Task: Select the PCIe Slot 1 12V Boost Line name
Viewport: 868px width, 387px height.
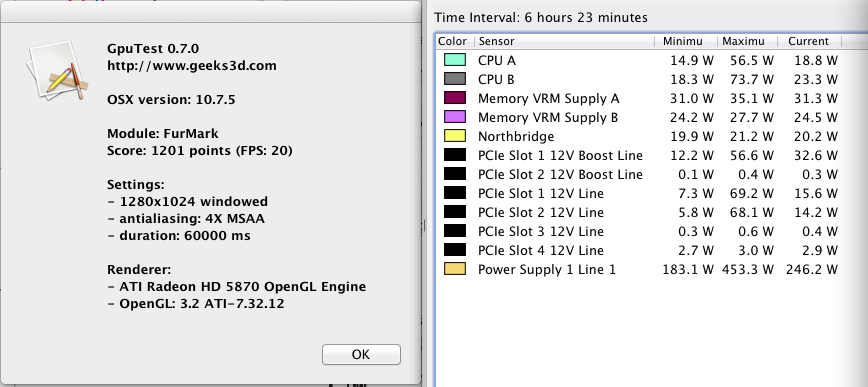Action: (x=560, y=156)
